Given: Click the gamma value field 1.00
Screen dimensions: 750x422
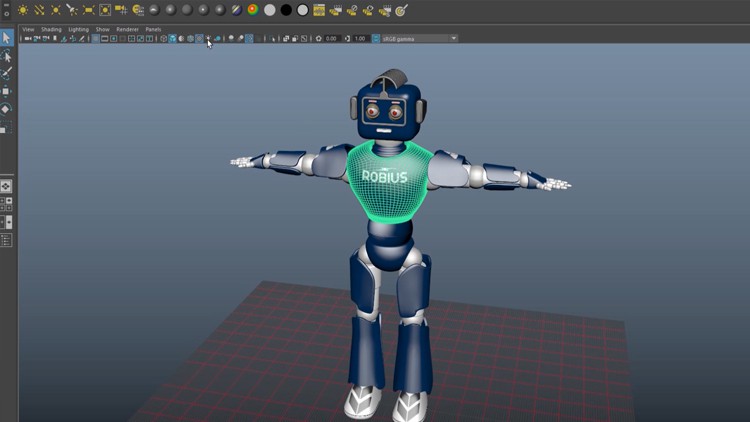Looking at the screenshot, I should [x=360, y=38].
